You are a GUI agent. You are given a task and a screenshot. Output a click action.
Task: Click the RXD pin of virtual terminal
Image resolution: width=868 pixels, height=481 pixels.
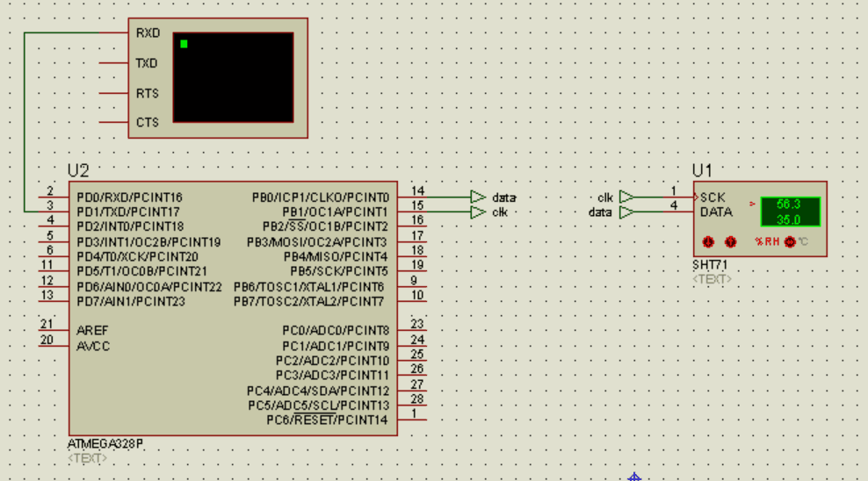coord(147,33)
